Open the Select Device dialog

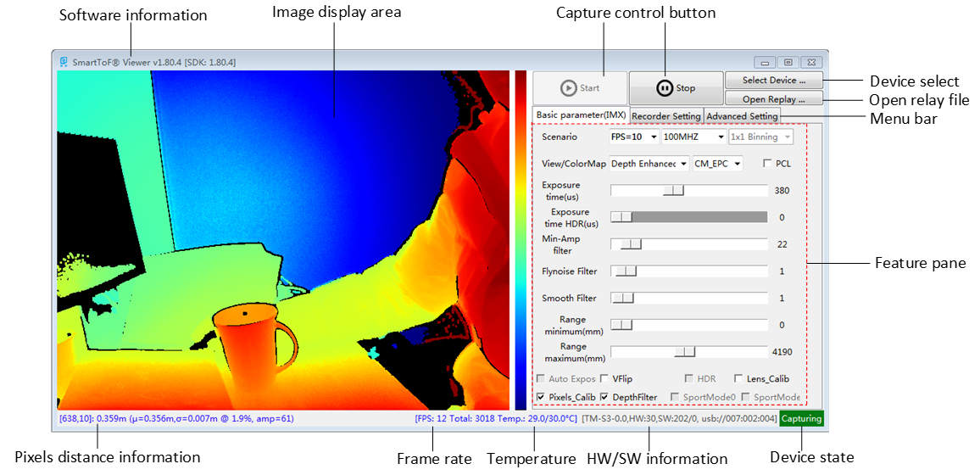[774, 80]
